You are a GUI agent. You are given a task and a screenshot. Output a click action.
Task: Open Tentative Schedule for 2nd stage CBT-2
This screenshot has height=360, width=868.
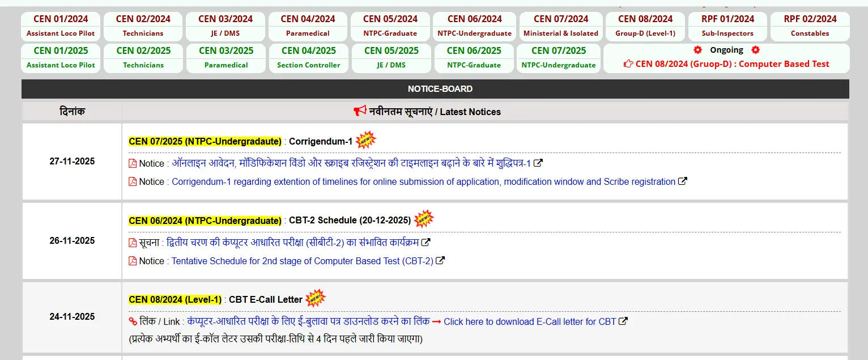302,261
